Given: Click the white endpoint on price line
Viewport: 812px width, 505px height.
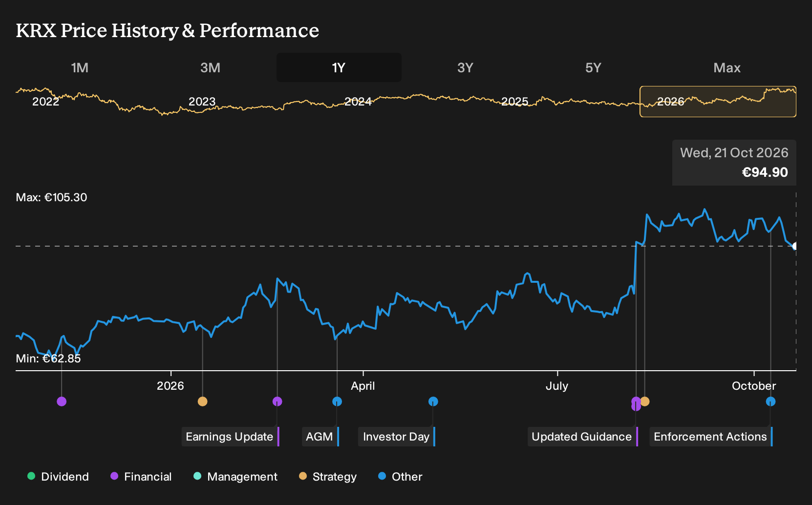Looking at the screenshot, I should pyautogui.click(x=795, y=246).
